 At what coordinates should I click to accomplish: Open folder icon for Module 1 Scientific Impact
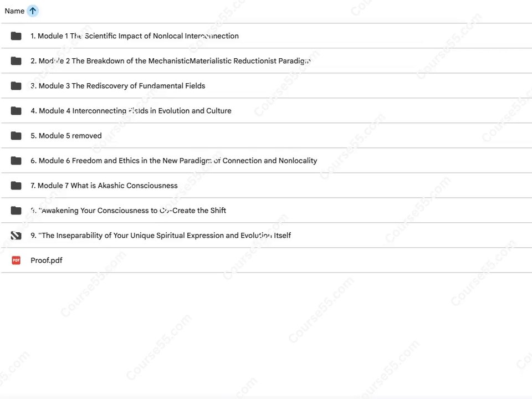pyautogui.click(x=16, y=36)
